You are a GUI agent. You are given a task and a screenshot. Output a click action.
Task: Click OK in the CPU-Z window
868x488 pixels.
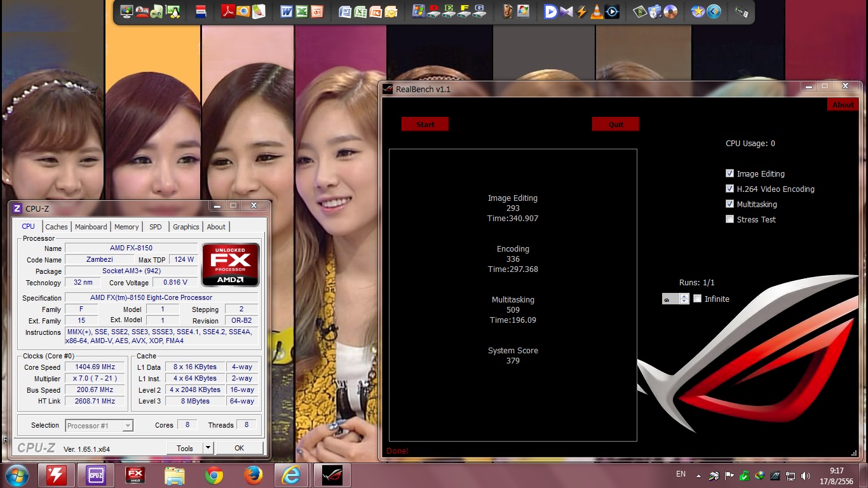[239, 448]
